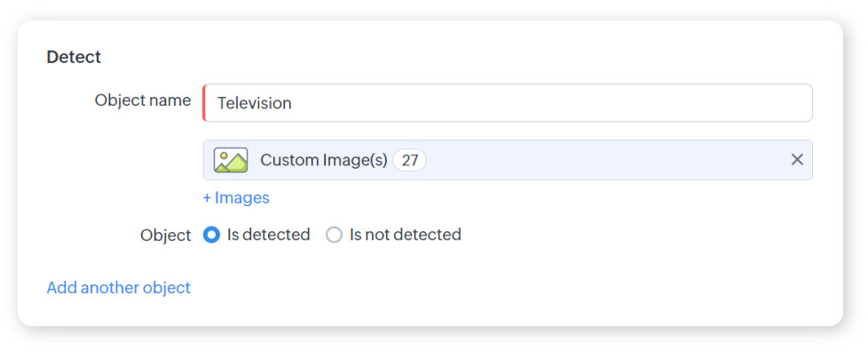Click the blank right end of Object name field
The width and height of the screenshot is (868, 359).
[763, 103]
